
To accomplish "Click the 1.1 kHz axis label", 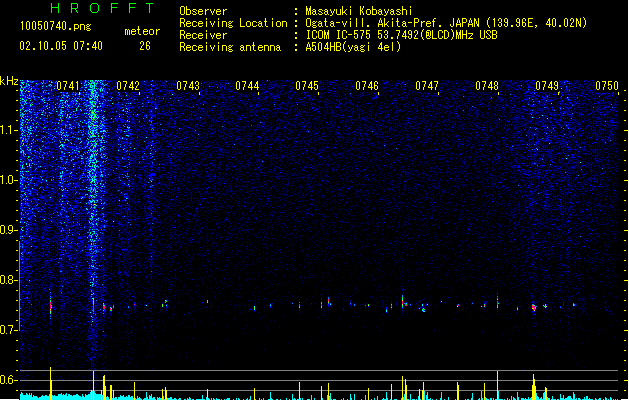I will pyautogui.click(x=8, y=130).
